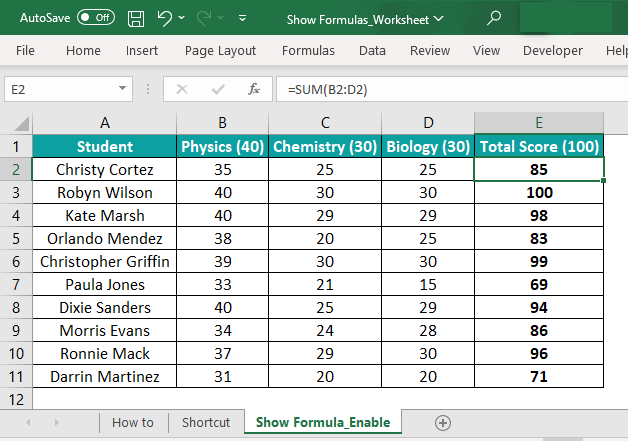Click total score cell showing 69
The width and height of the screenshot is (628, 441).
coord(539,284)
